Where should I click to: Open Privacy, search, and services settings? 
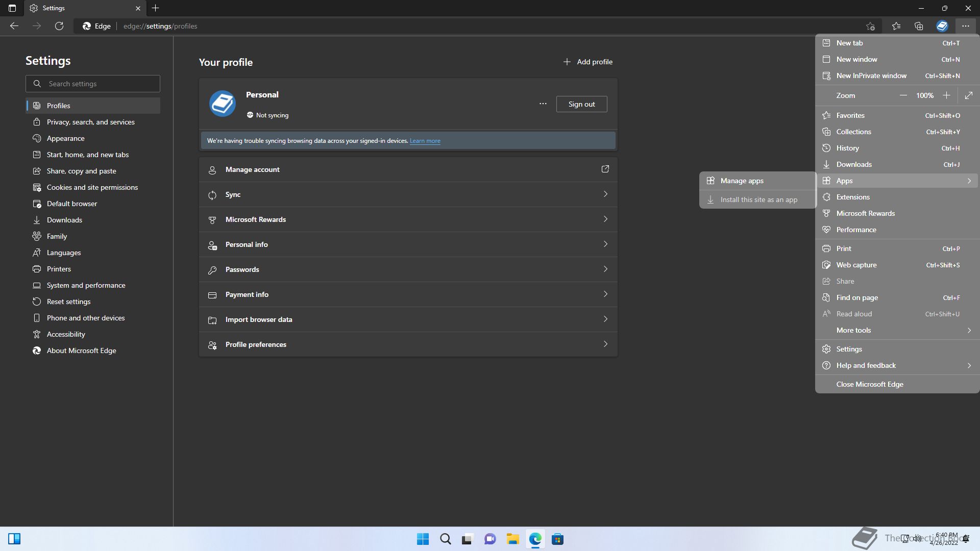coord(93,122)
